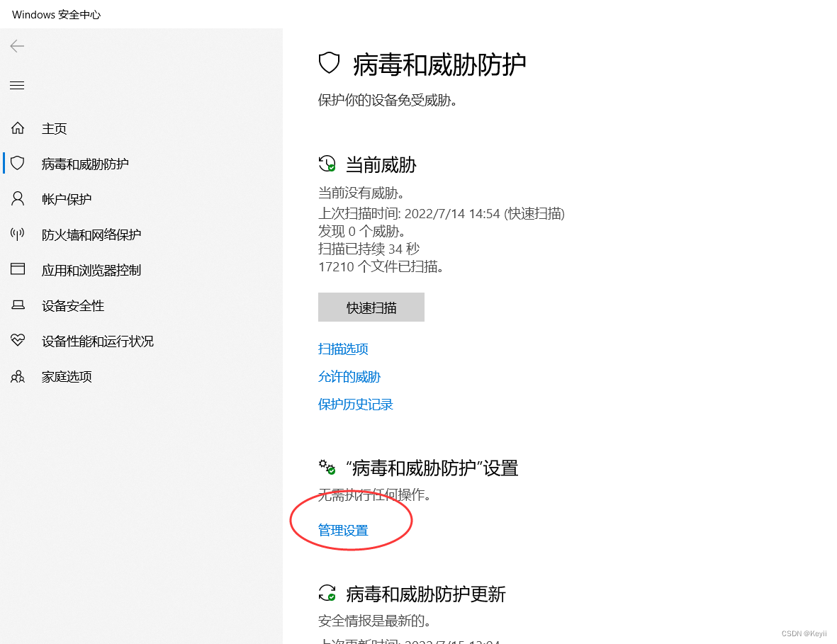837x644 pixels.
Task: Click the 当前威胁 section heading
Action: coord(381,164)
